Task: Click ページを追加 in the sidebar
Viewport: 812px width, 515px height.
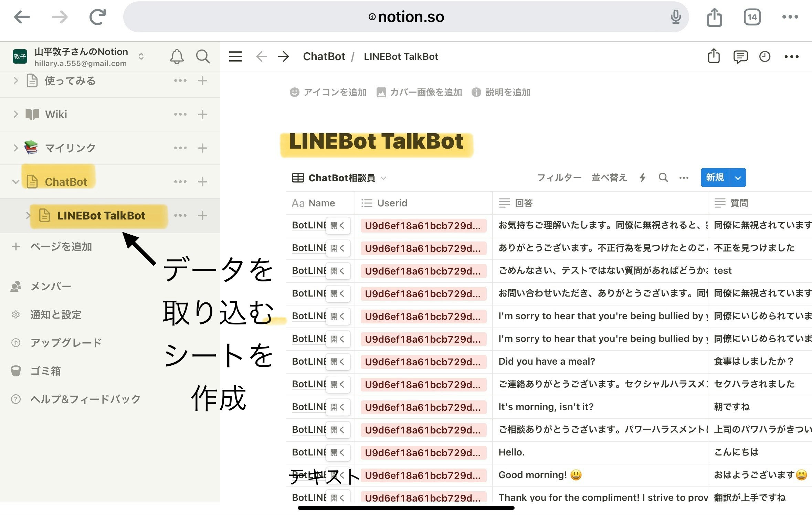Action: click(x=61, y=247)
